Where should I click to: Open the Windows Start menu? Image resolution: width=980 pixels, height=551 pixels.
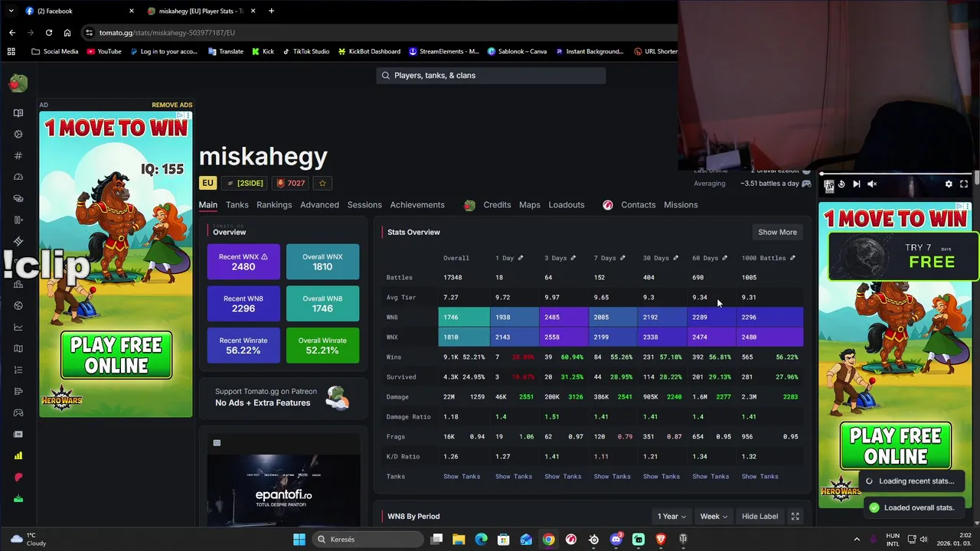coord(299,539)
